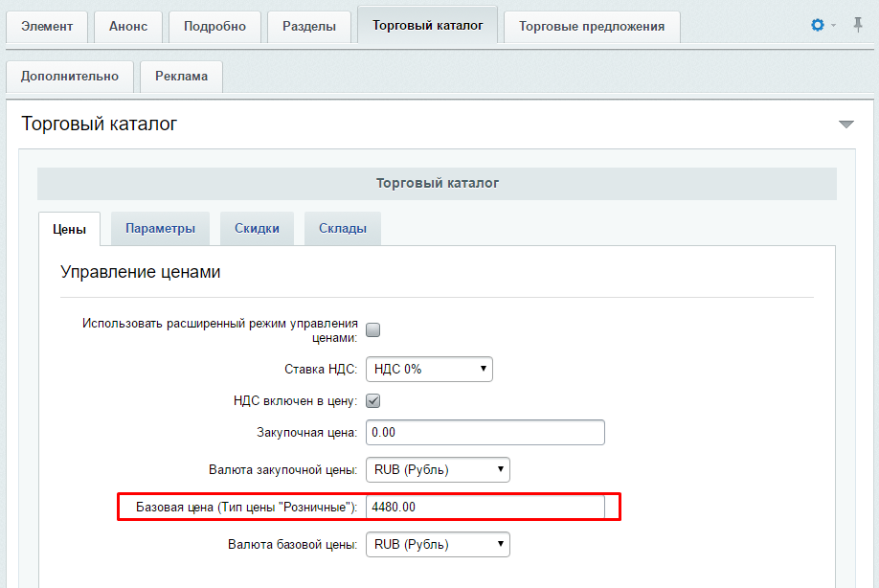Toggle the НДС включен в цену checkbox

pos(372,401)
